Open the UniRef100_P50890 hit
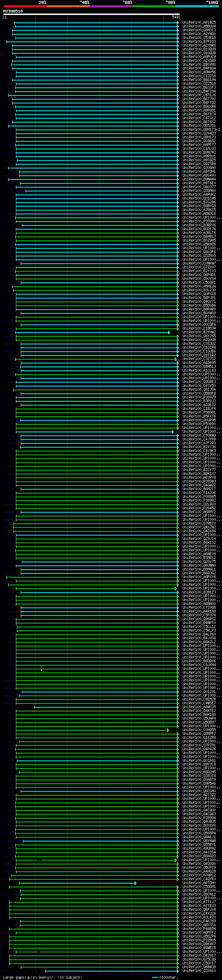The width and height of the screenshot is (222, 980). (199, 424)
